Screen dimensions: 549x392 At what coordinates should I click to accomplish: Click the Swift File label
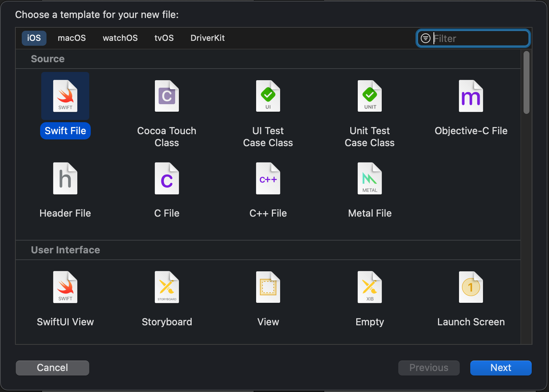click(x=65, y=131)
